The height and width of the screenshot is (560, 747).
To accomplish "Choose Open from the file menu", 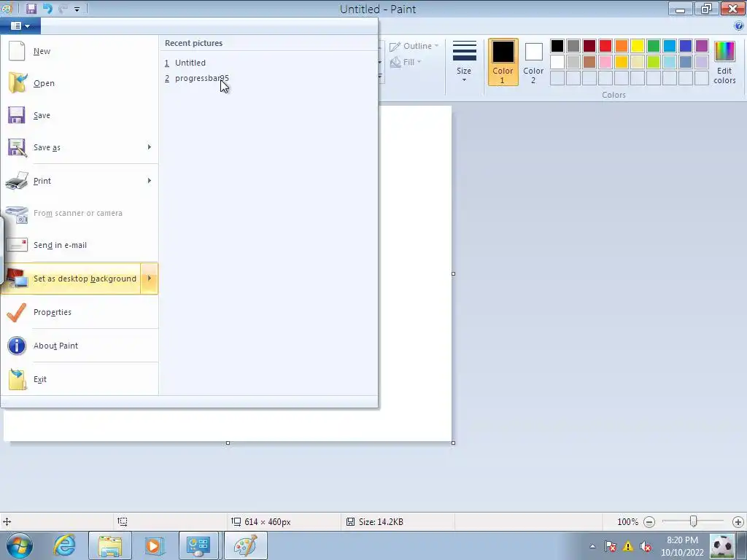I will point(79,83).
